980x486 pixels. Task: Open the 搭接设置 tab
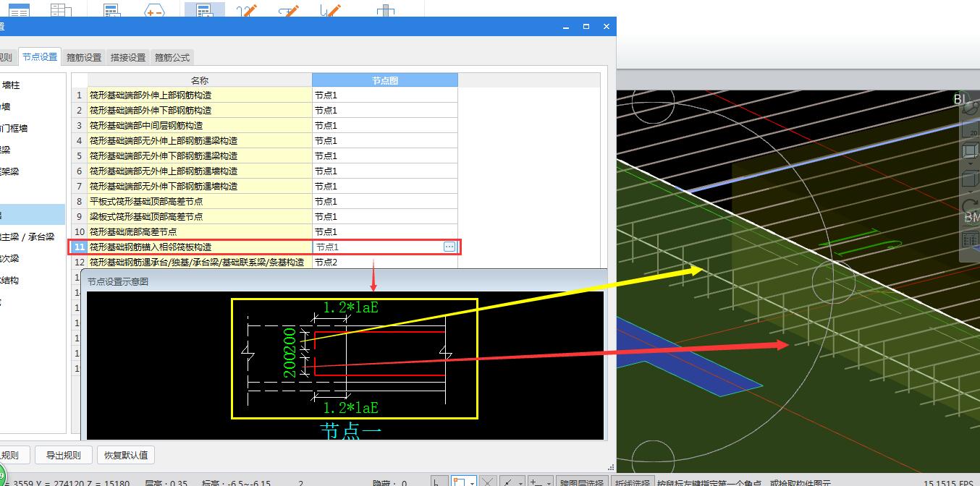tap(128, 58)
